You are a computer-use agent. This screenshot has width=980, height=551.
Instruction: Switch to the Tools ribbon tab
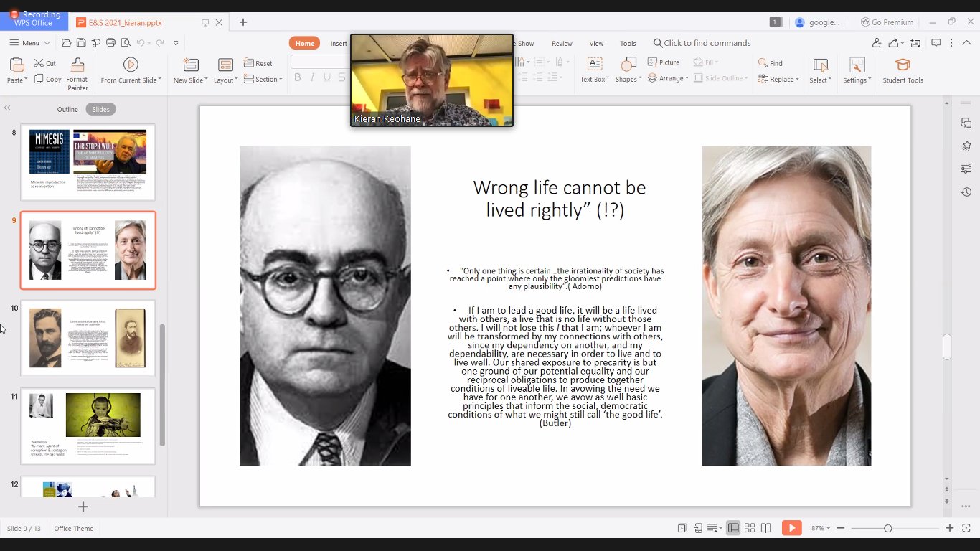click(628, 44)
